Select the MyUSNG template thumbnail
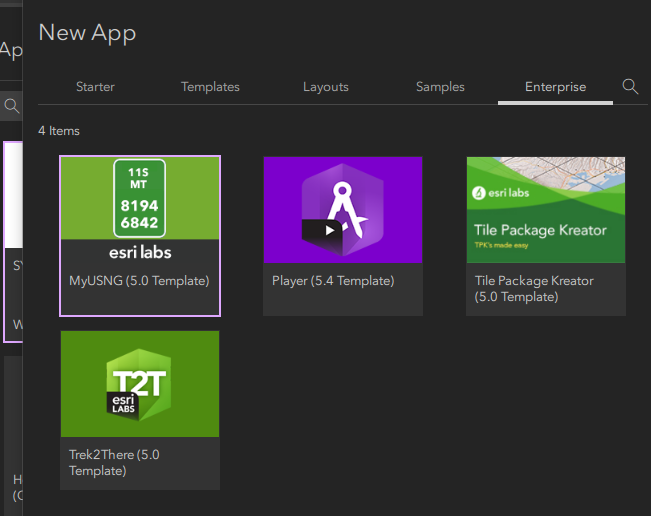This screenshot has width=651, height=516. [140, 210]
